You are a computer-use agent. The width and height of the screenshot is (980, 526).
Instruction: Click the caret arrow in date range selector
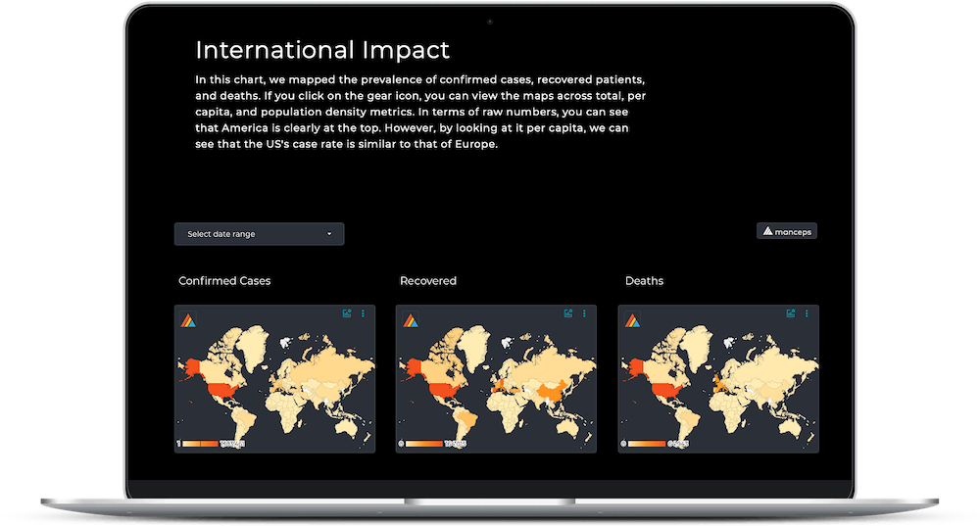point(329,234)
